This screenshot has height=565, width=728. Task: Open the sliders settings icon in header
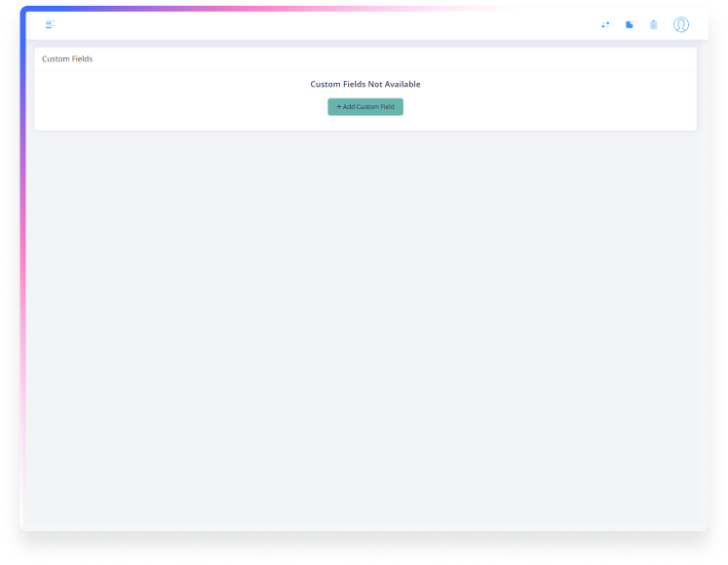coord(605,24)
